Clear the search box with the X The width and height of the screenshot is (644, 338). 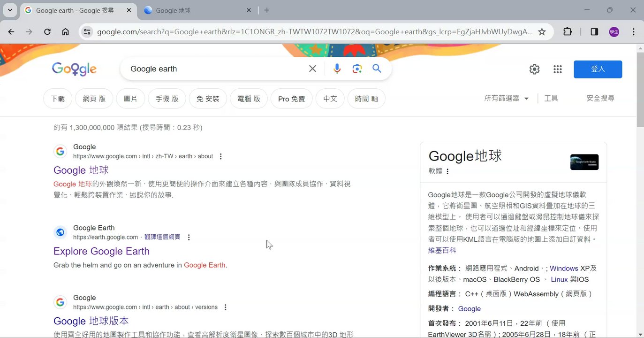click(312, 69)
